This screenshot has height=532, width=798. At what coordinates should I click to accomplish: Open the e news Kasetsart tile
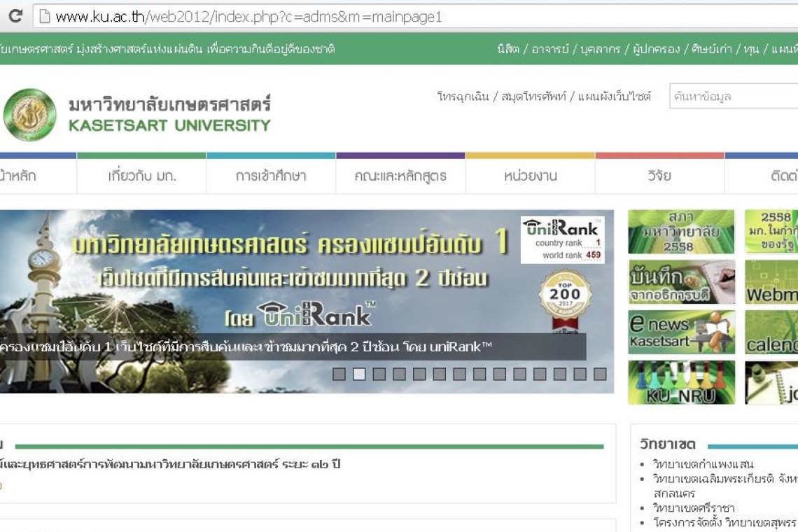(x=680, y=332)
